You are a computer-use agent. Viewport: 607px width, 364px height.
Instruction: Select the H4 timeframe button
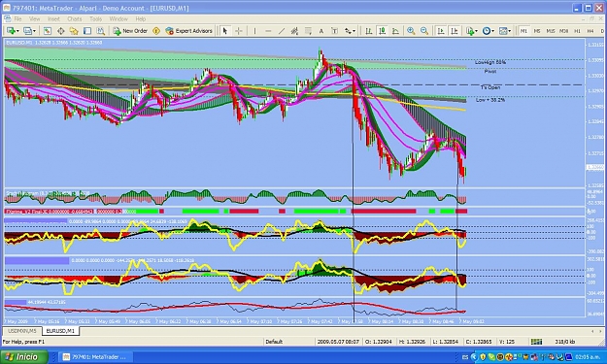pos(590,31)
